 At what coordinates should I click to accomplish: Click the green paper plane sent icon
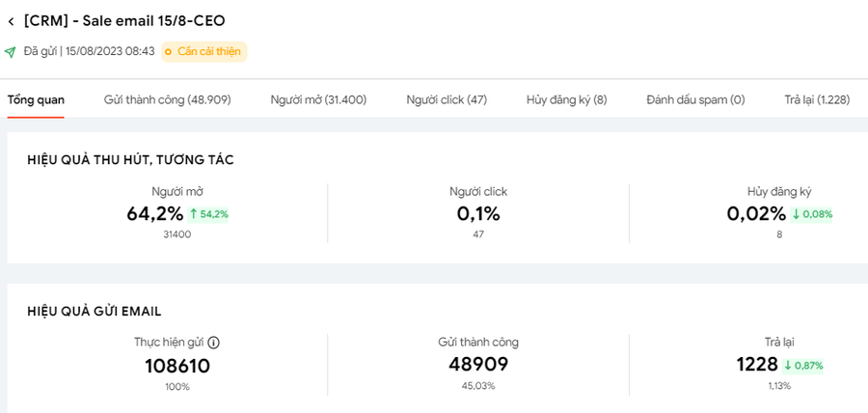click(x=10, y=52)
